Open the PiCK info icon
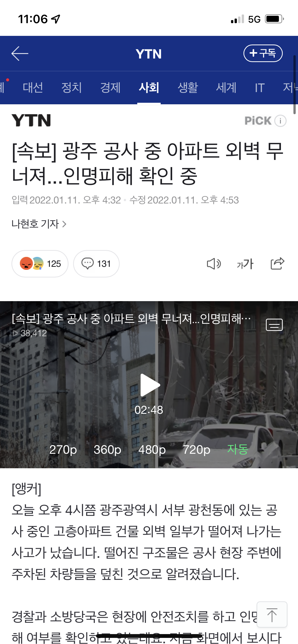 pyautogui.click(x=280, y=121)
